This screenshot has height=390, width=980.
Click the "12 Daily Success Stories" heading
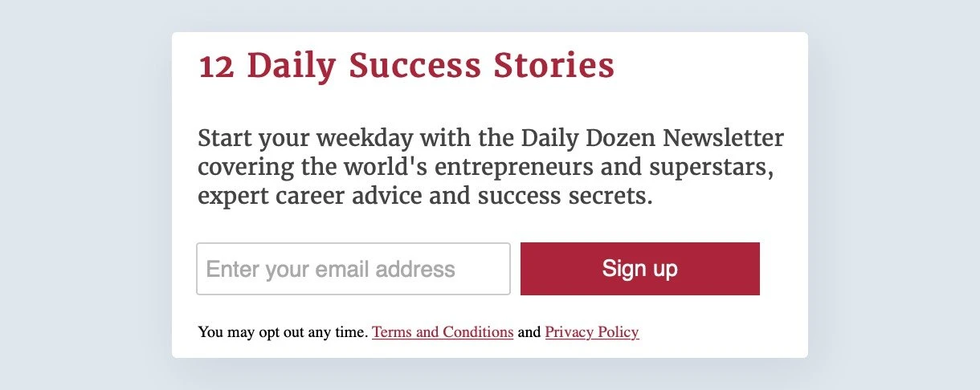(x=406, y=66)
